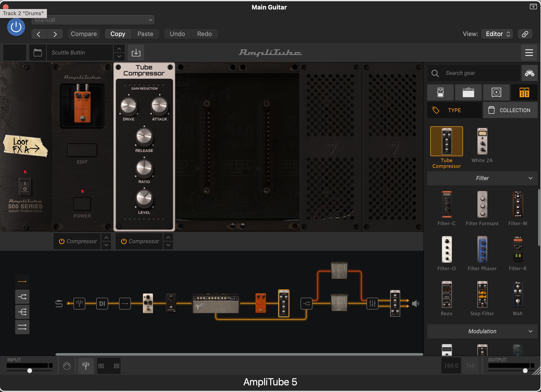Click the Redo button
Screen dimensions: 541x392
click(x=204, y=34)
